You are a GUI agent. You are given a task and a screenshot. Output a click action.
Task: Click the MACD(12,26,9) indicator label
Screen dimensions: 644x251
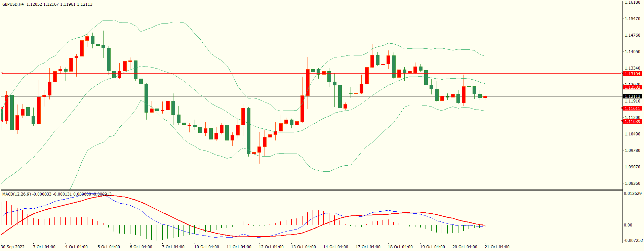pos(16,194)
